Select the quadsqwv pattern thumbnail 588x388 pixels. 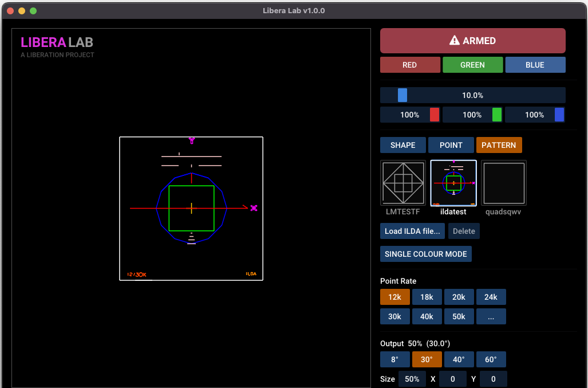pos(504,183)
